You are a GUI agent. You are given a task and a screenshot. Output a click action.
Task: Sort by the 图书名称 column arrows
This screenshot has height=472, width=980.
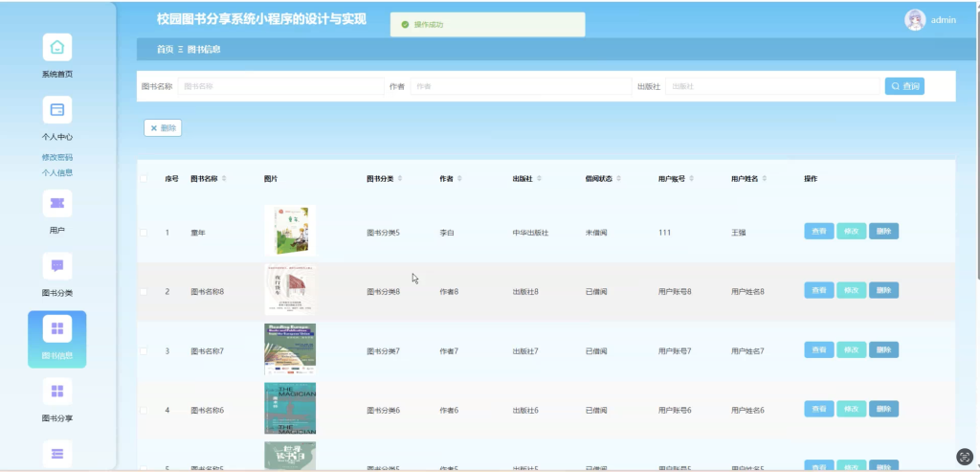(224, 179)
